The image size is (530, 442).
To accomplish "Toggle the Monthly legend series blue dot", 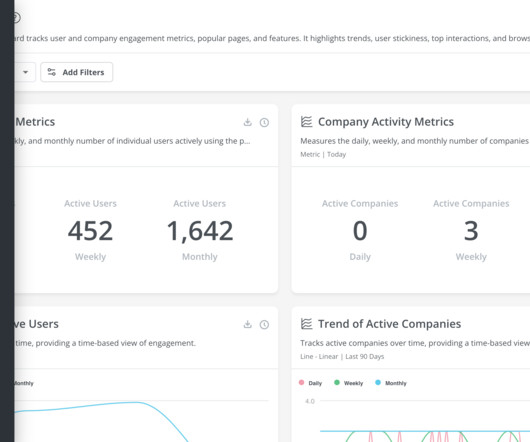I will [x=378, y=383].
